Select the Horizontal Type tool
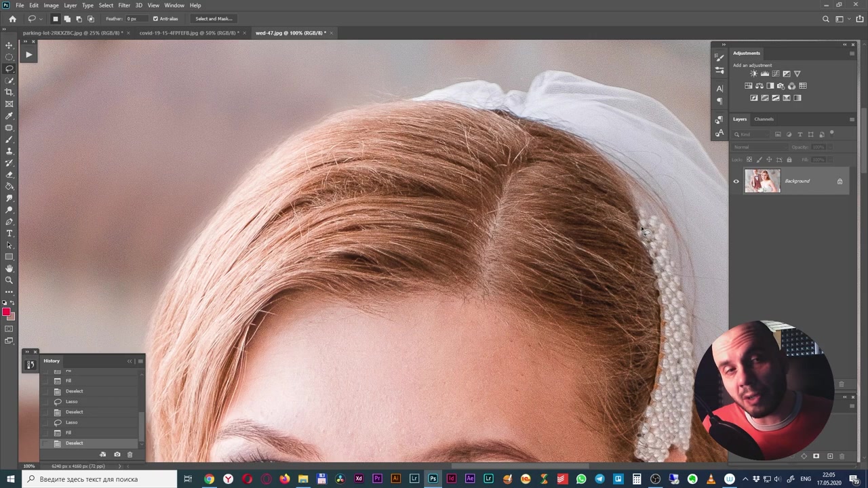Screen dimensions: 868x488 coord(9,233)
